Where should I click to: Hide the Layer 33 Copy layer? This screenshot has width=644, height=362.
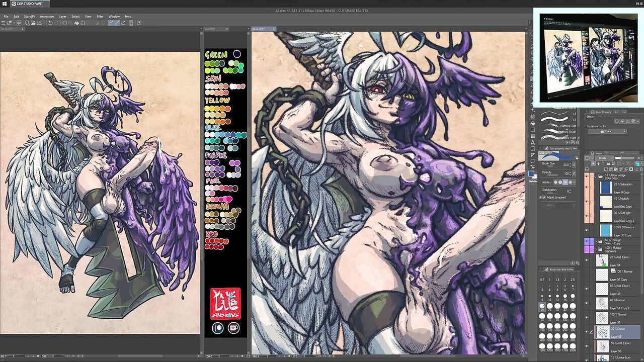[x=586, y=230]
